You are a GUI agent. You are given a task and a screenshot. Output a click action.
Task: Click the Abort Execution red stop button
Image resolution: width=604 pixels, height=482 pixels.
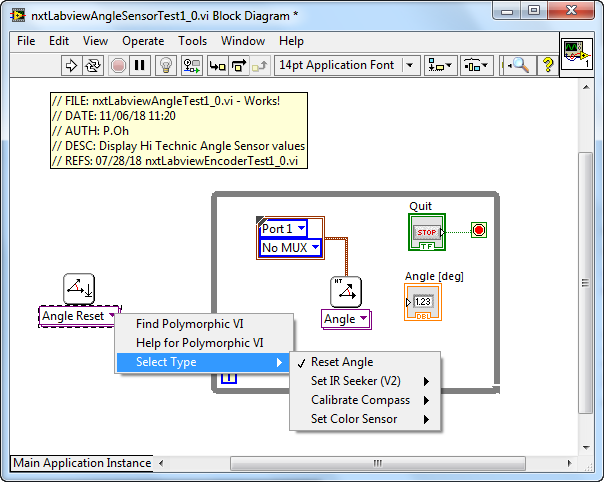[118, 65]
